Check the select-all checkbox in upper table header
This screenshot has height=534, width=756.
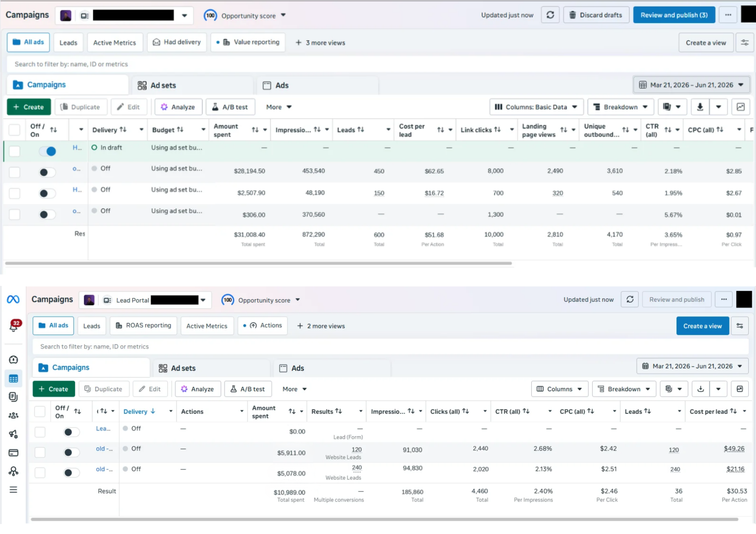(14, 130)
